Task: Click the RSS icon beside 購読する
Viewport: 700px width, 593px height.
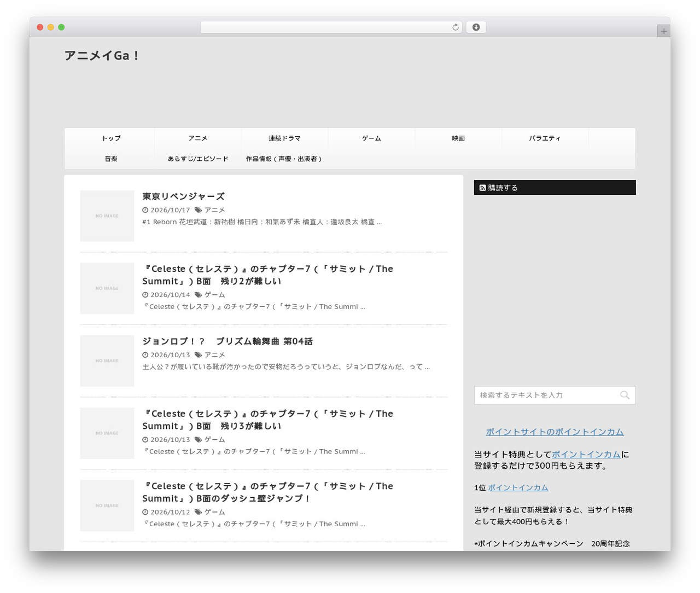Action: (482, 188)
